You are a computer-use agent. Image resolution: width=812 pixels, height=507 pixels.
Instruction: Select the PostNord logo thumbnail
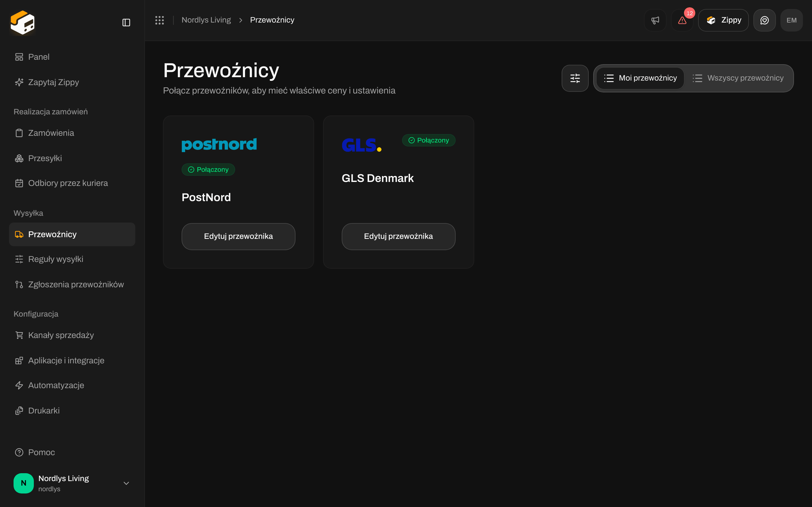tap(219, 144)
